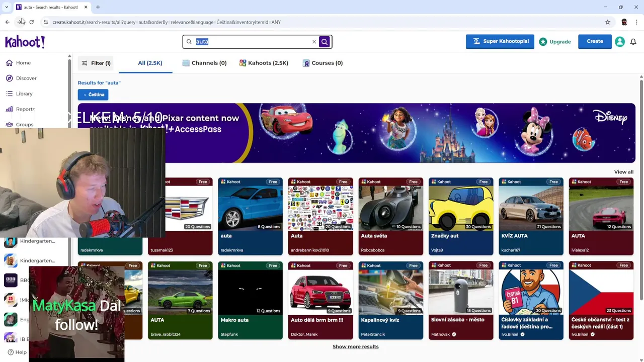Open the 'Kapalinový kvíz' kahoot

[390, 301]
